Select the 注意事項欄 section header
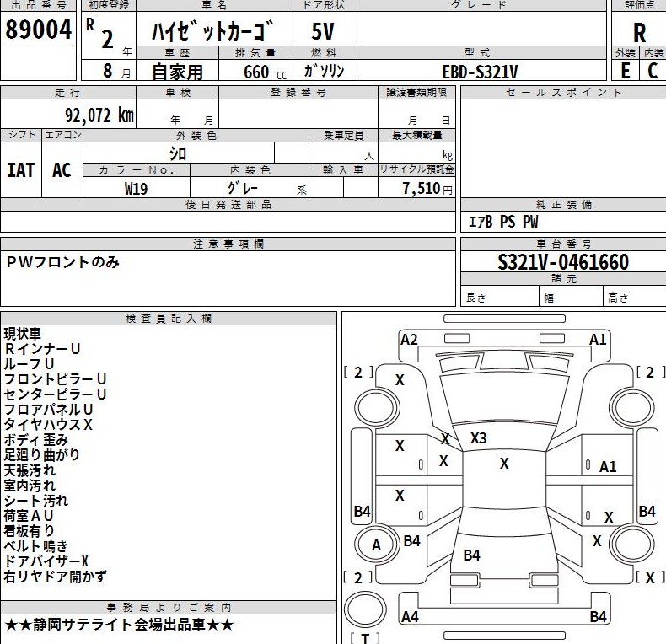666x644 pixels. (x=228, y=244)
